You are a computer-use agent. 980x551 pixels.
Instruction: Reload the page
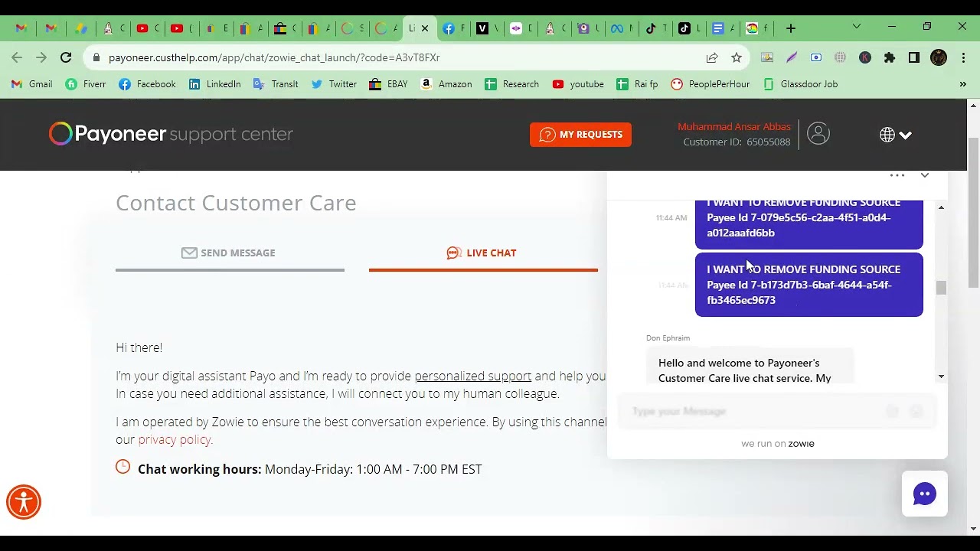click(x=66, y=57)
